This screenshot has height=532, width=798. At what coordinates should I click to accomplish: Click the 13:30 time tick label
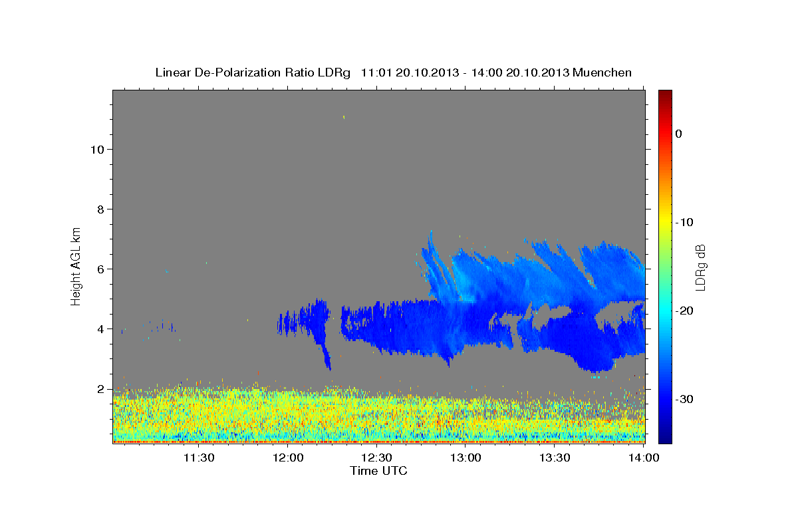tap(555, 458)
